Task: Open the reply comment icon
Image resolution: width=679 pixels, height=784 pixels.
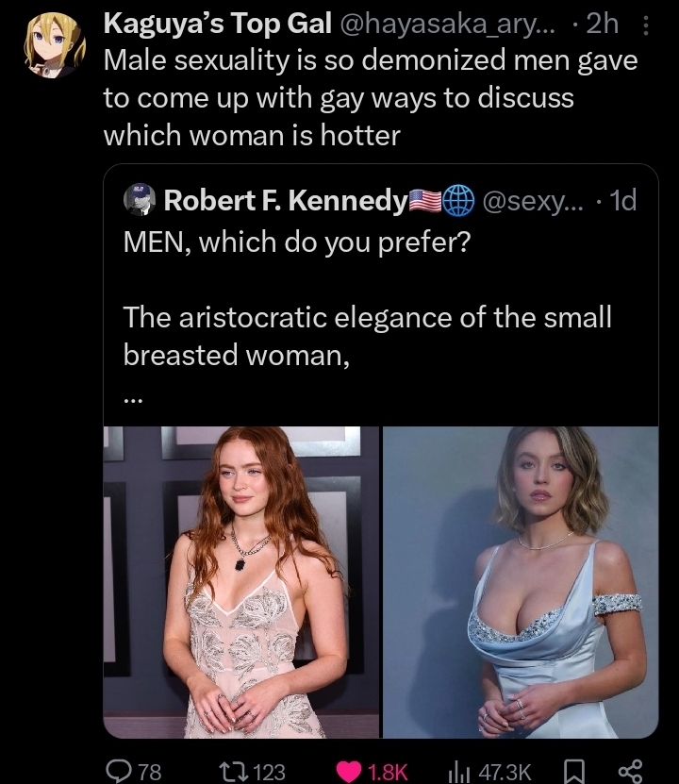Action: click(119, 771)
